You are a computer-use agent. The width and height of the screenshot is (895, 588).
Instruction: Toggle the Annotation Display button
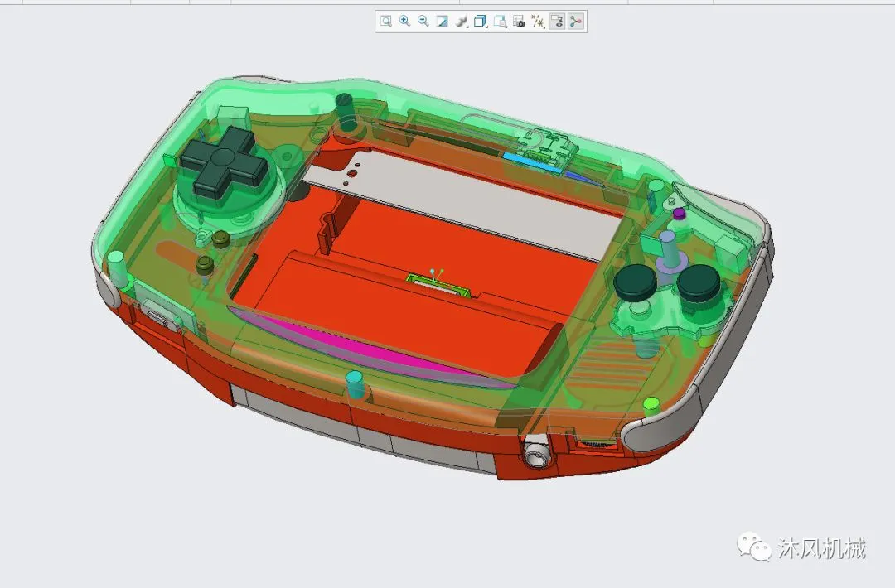[557, 21]
